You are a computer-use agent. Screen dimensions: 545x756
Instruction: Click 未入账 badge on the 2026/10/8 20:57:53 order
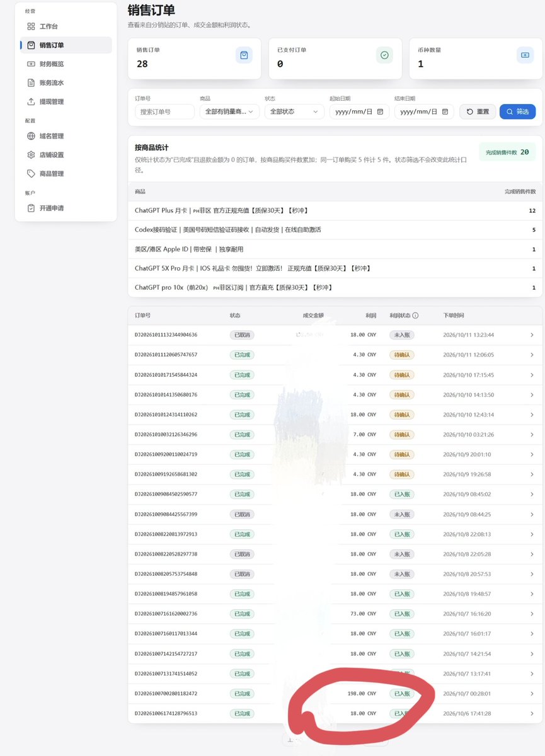pos(401,574)
